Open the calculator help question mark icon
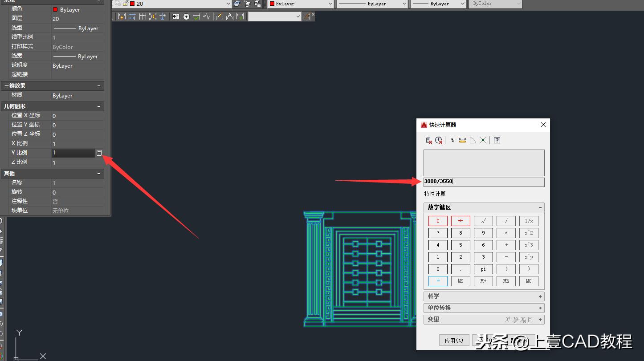Screen dimensions: 644x361 (x=497, y=140)
